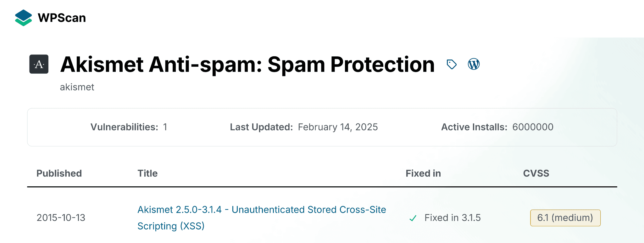Image resolution: width=644 pixels, height=243 pixels.
Task: Click the 'akismet' plugin slug text
Action: [x=77, y=87]
